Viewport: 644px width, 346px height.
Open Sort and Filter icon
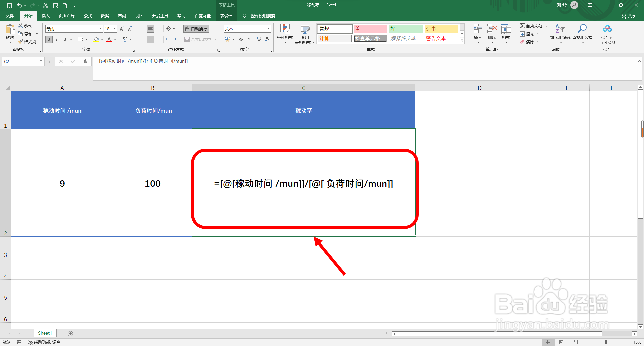560,29
